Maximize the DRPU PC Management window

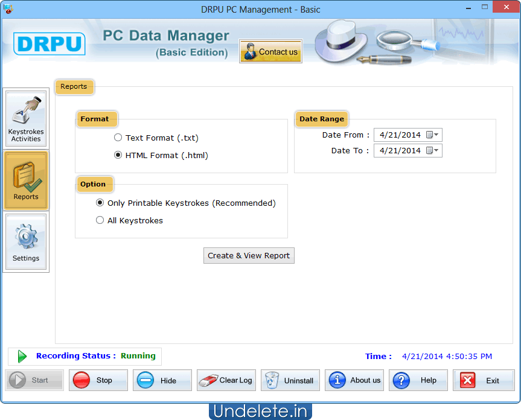click(485, 7)
